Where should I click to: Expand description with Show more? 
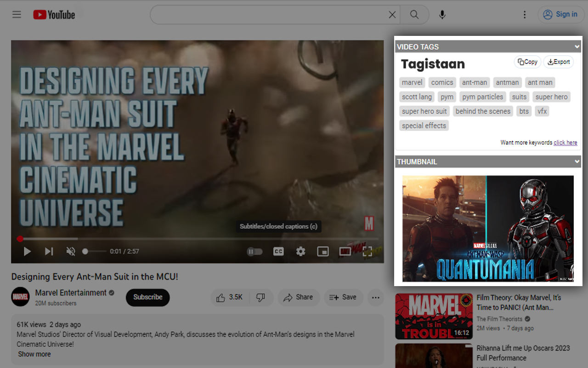(x=34, y=354)
